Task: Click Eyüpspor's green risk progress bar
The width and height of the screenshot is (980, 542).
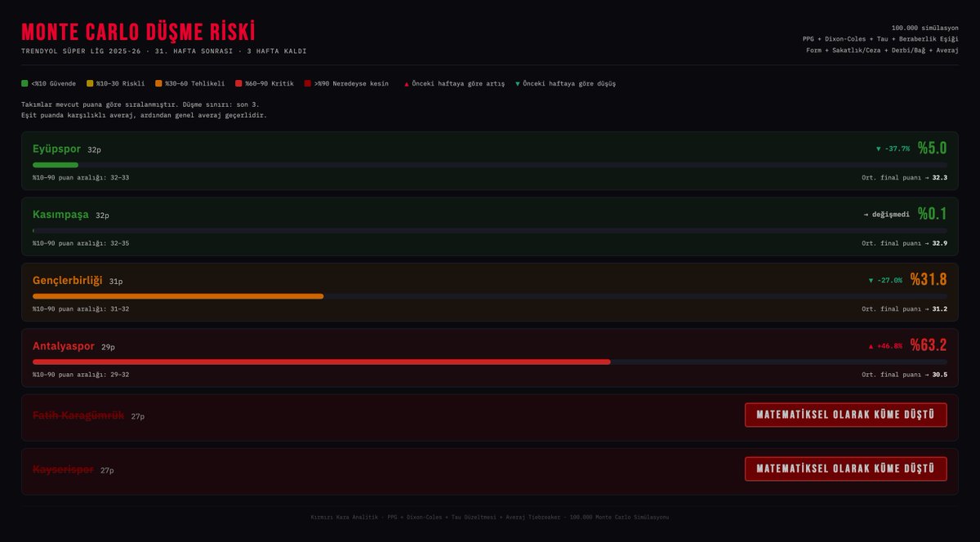Action: pyautogui.click(x=56, y=165)
